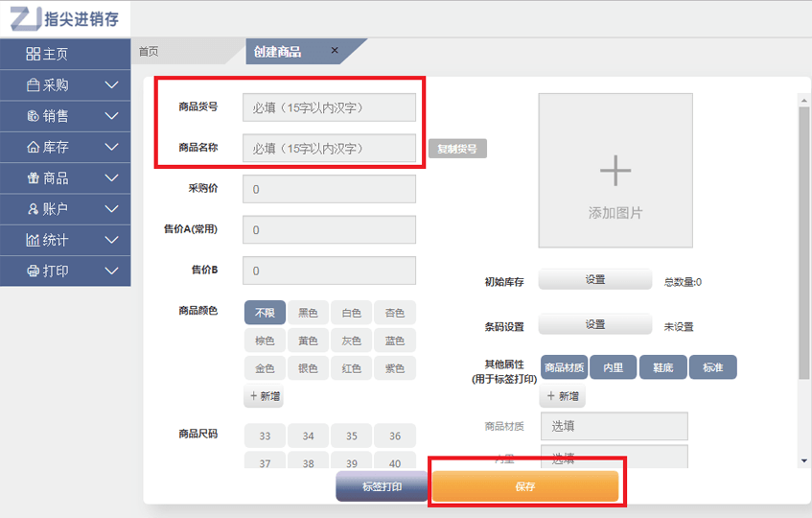Click the 账户 account person icon
Screen dimensions: 812x518
click(x=33, y=209)
